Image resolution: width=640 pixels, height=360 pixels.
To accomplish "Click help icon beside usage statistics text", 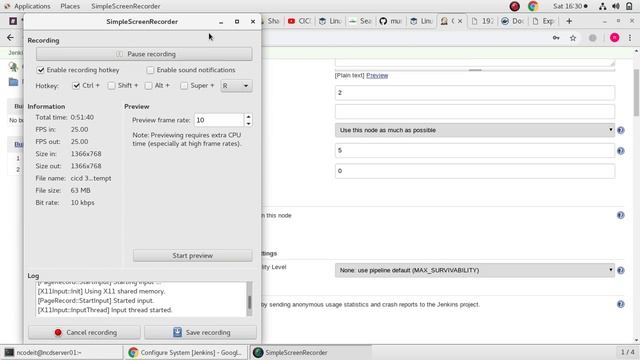I will pyautogui.click(x=620, y=304).
